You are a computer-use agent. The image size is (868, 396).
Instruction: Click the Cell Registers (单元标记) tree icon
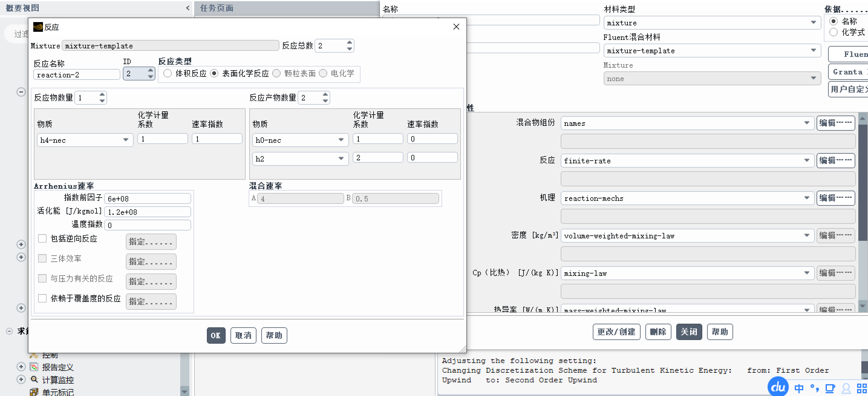(x=34, y=392)
